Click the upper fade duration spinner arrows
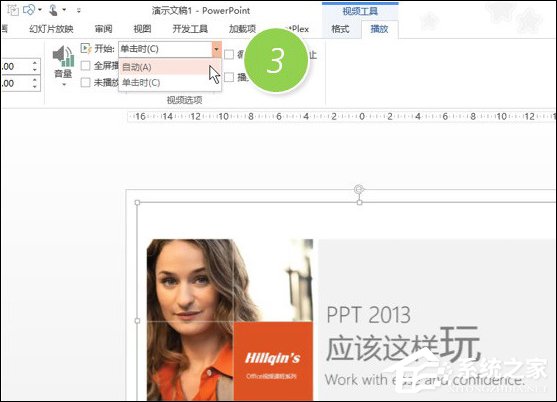This screenshot has width=557, height=402. pos(34,66)
